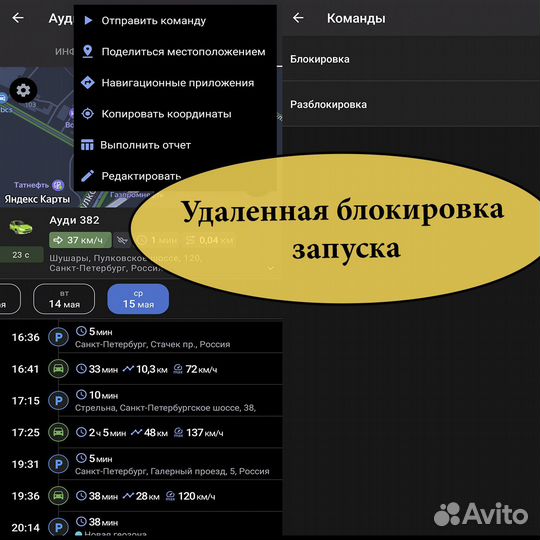Open the 17:15 parking event icon

58,401
